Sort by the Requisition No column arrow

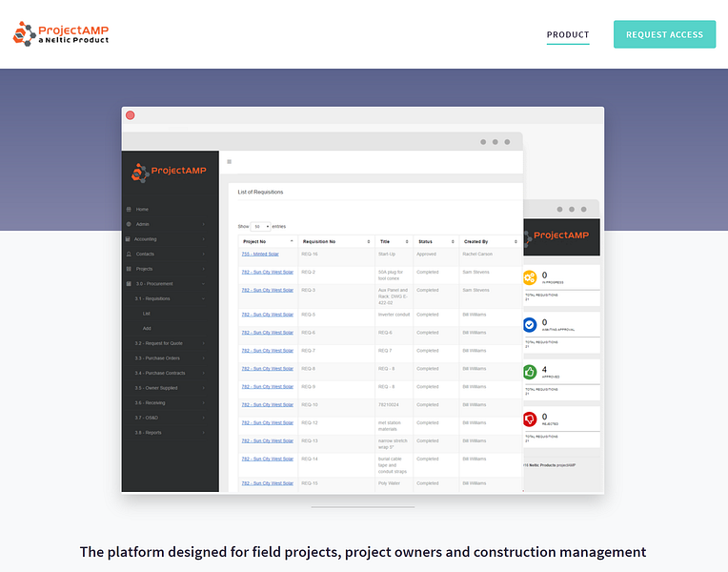pos(369,241)
